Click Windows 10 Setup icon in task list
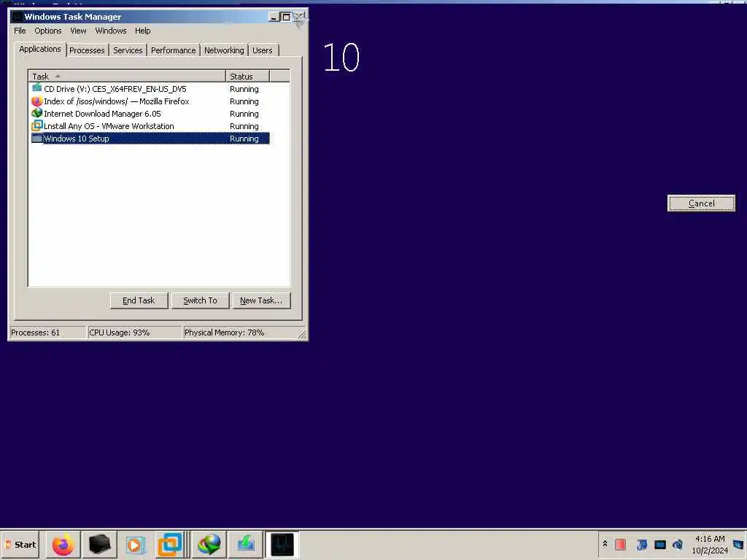747x560 pixels. tap(36, 138)
